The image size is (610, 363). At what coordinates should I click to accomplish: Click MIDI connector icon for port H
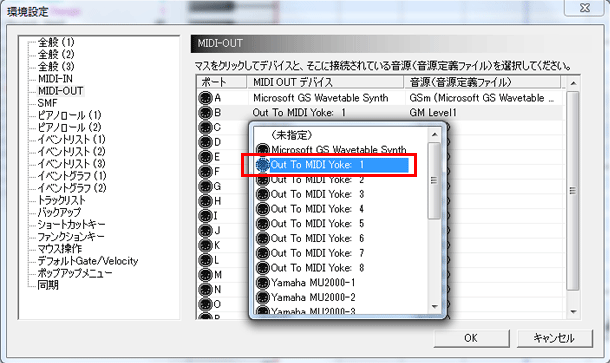tap(205, 201)
